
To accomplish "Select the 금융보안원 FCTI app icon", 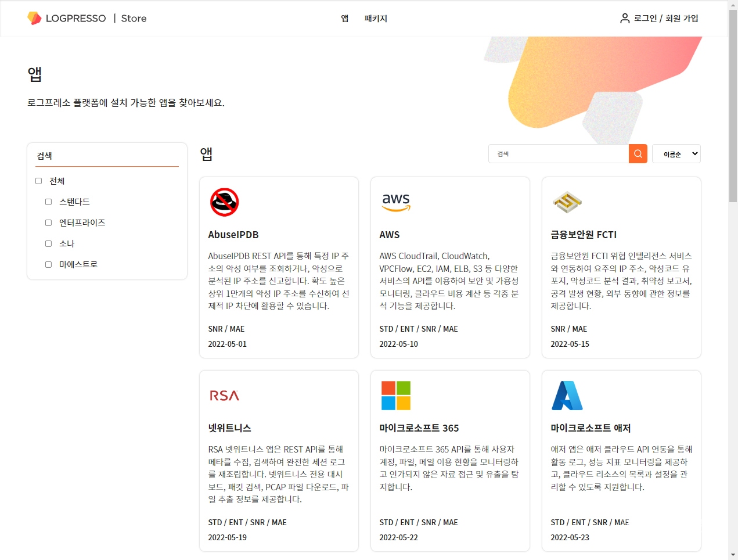I will (x=567, y=202).
